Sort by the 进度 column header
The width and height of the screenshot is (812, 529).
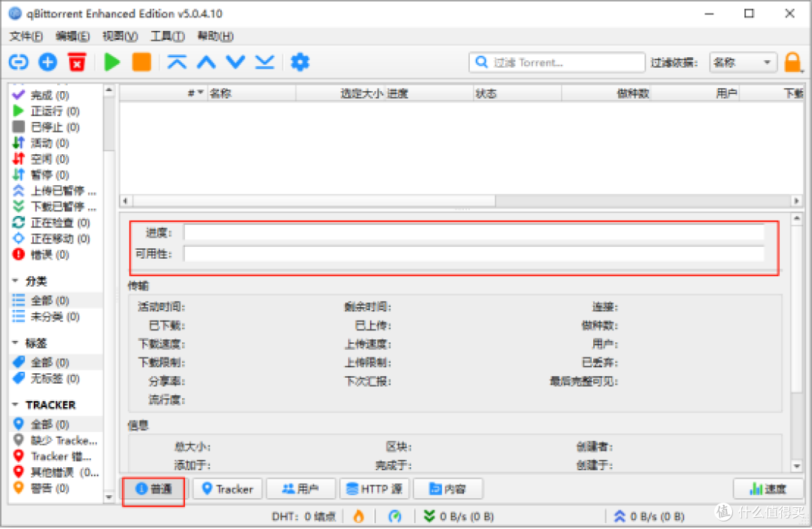[x=429, y=93]
